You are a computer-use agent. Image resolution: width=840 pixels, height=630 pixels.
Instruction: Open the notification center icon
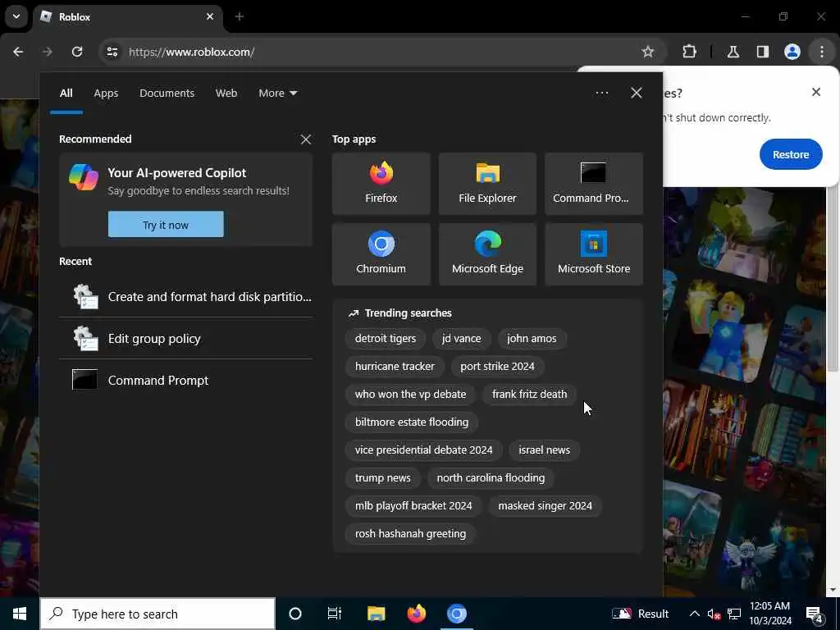[x=815, y=614]
